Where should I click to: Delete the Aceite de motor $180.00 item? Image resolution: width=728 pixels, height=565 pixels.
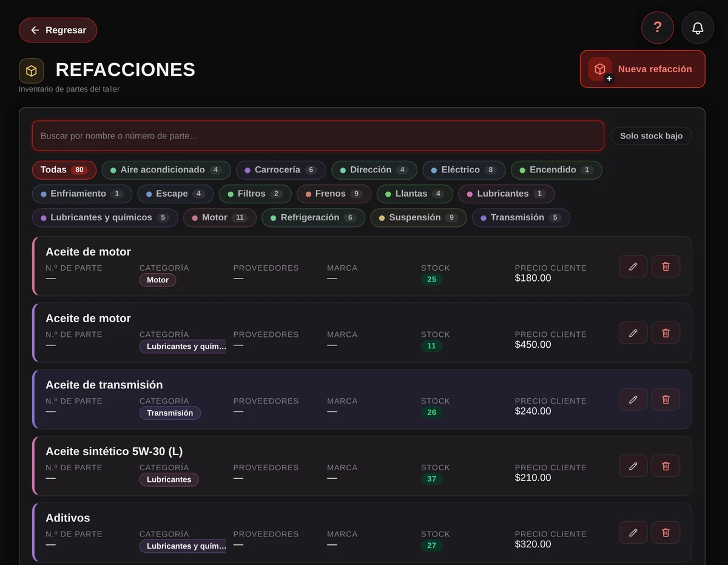click(666, 266)
